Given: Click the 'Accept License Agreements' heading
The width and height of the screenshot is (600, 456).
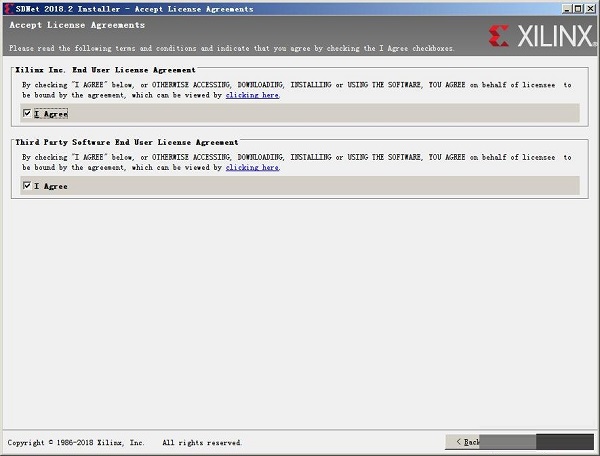Looking at the screenshot, I should (77, 25).
